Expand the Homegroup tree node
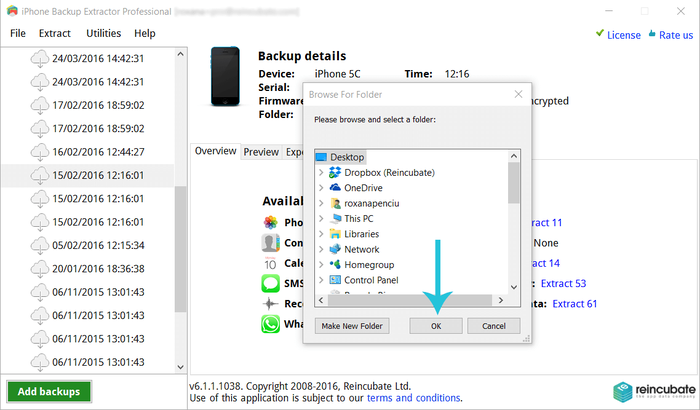Viewport: 700px width, 410px height. 321,264
